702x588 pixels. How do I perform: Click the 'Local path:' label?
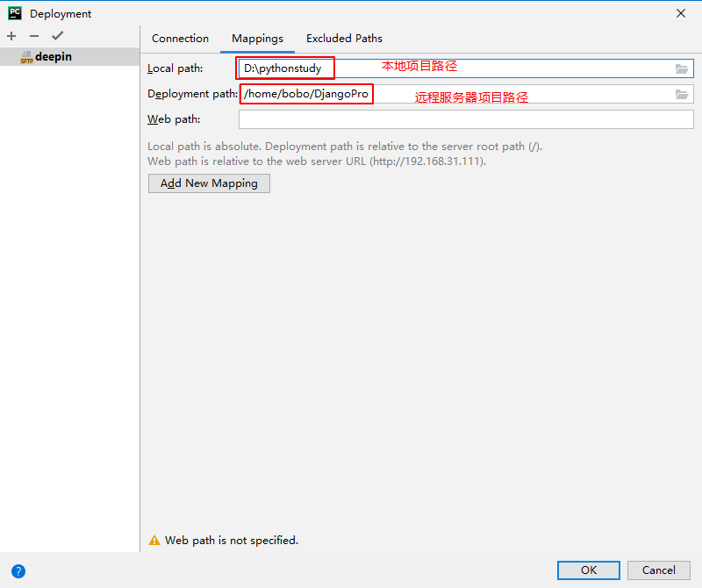click(x=175, y=68)
